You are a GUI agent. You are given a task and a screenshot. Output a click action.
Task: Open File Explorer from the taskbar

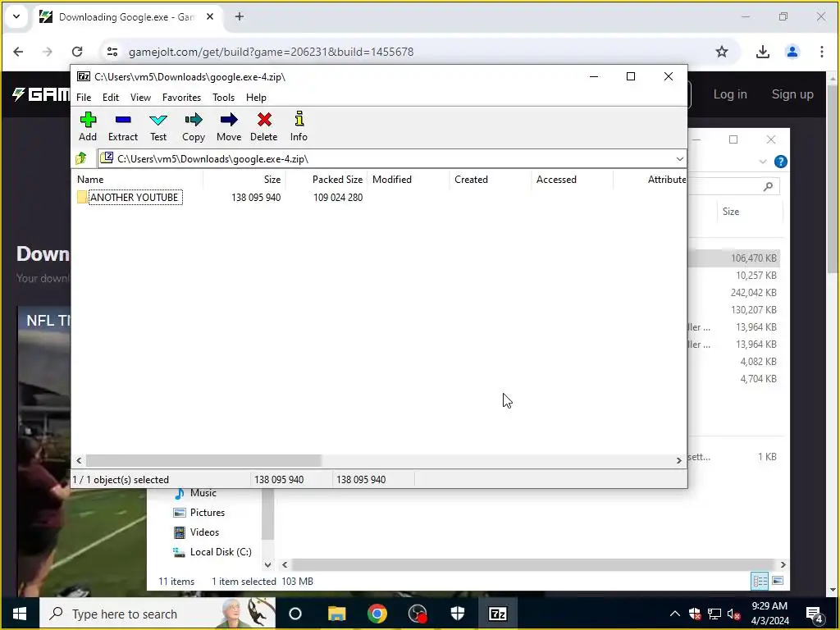click(x=337, y=614)
